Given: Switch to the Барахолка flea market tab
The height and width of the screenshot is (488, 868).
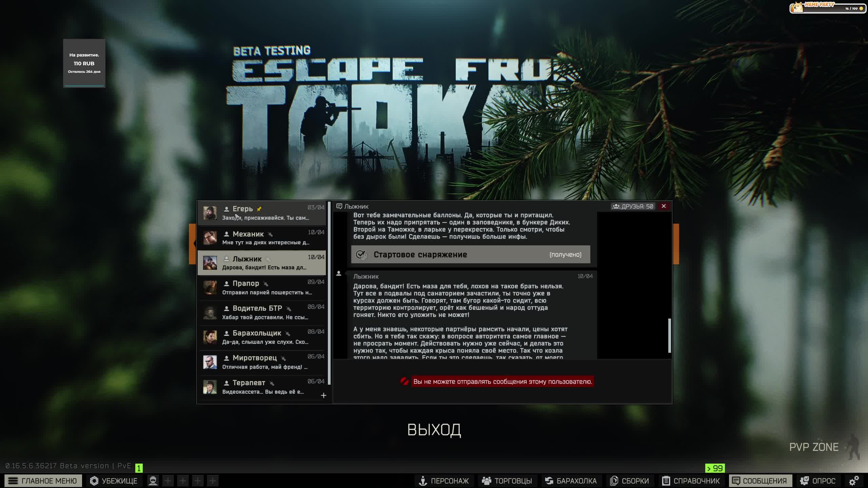Looking at the screenshot, I should tap(571, 481).
